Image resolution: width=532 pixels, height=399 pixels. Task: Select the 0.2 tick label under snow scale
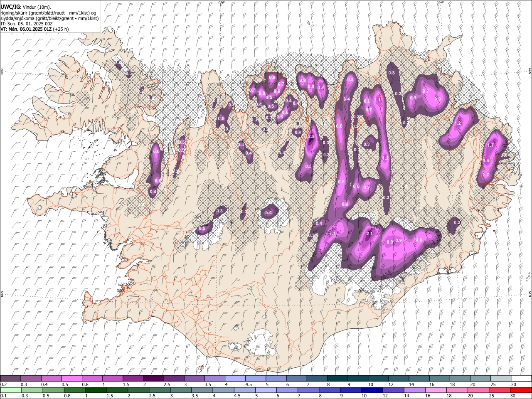click(x=3, y=384)
